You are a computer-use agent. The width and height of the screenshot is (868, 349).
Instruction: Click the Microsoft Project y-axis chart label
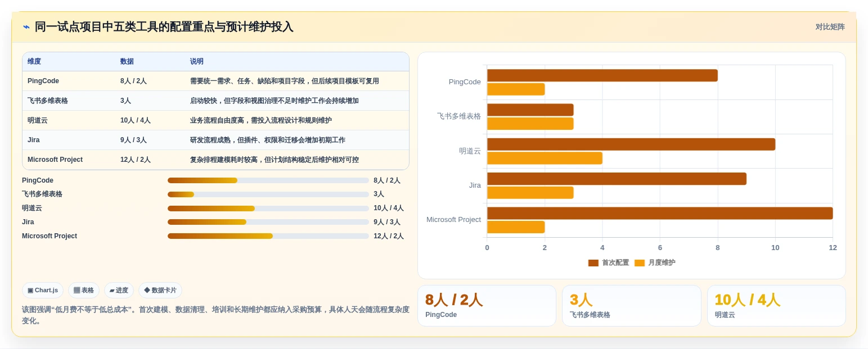tap(453, 220)
